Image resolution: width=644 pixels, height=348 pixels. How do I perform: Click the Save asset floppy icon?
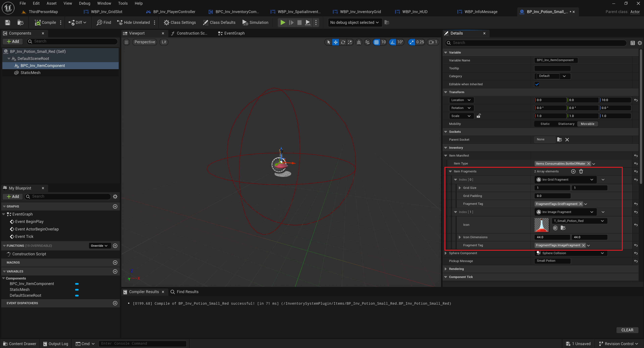pyautogui.click(x=8, y=22)
